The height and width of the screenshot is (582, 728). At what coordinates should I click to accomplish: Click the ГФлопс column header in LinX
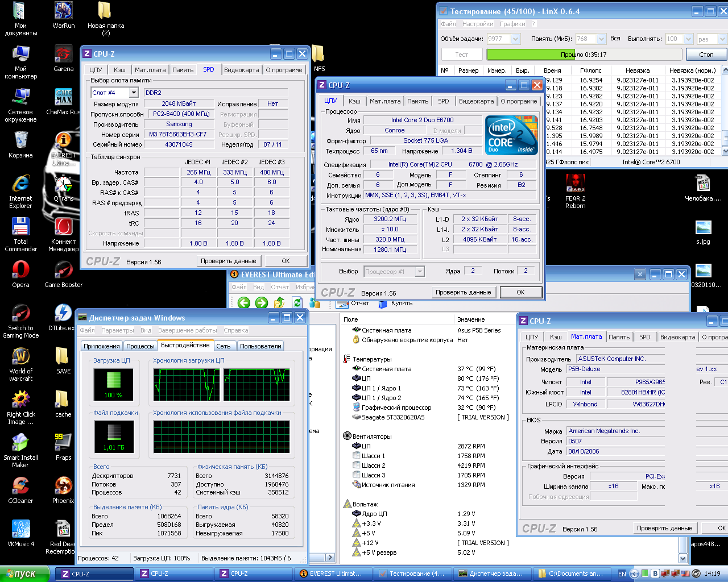591,70
